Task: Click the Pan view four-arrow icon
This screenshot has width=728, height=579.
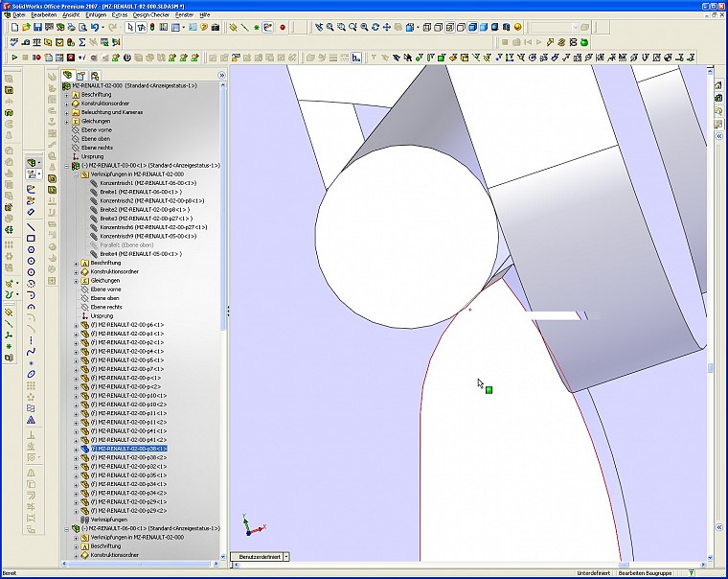Action: click(387, 28)
